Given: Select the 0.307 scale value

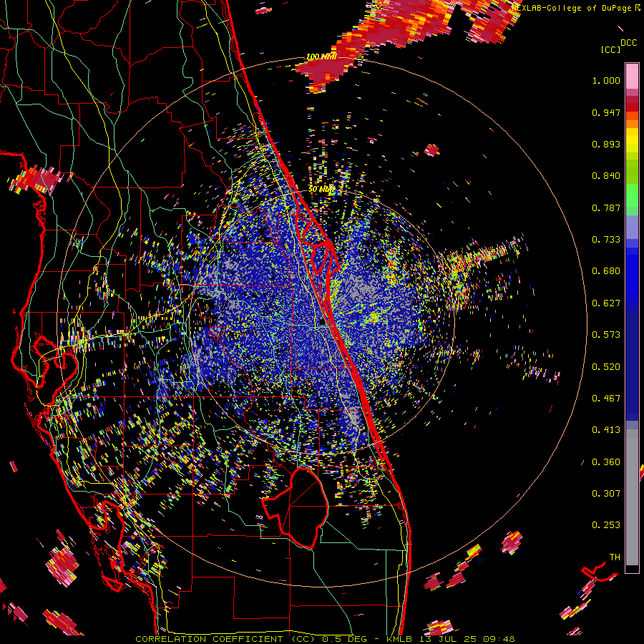Looking at the screenshot, I should point(606,494).
